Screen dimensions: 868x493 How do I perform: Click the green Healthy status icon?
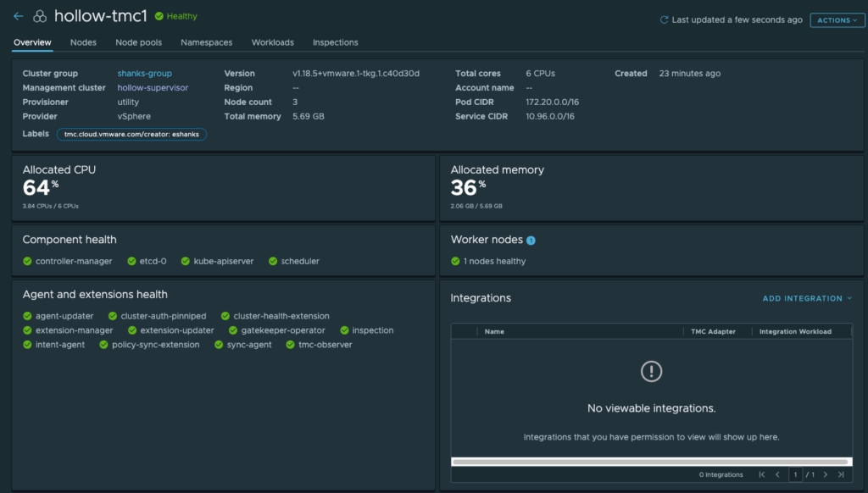coord(159,16)
